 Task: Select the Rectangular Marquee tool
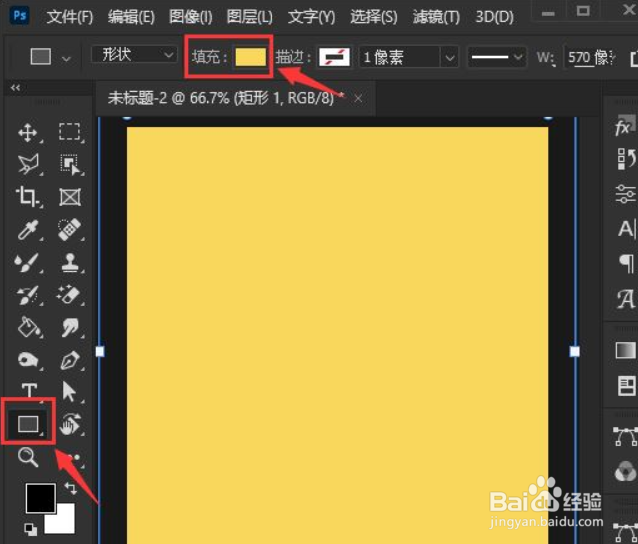[x=70, y=132]
